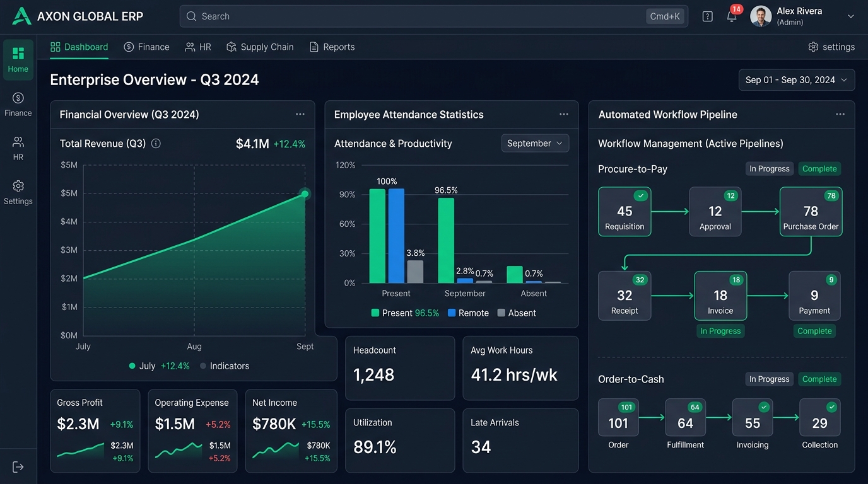Toggle Indicators in the revenue chart legend
Screen dimensions: 868x484
(225, 366)
